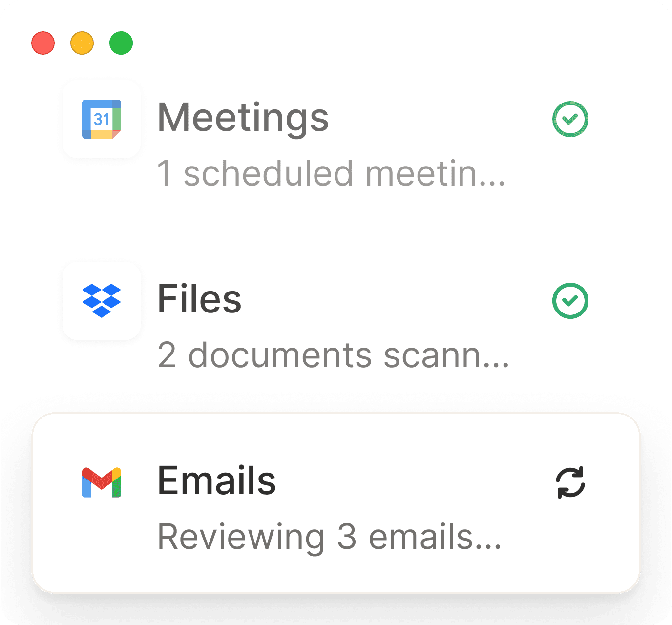Select the highlighted Emails card
This screenshot has height=625, width=672.
pos(336,503)
